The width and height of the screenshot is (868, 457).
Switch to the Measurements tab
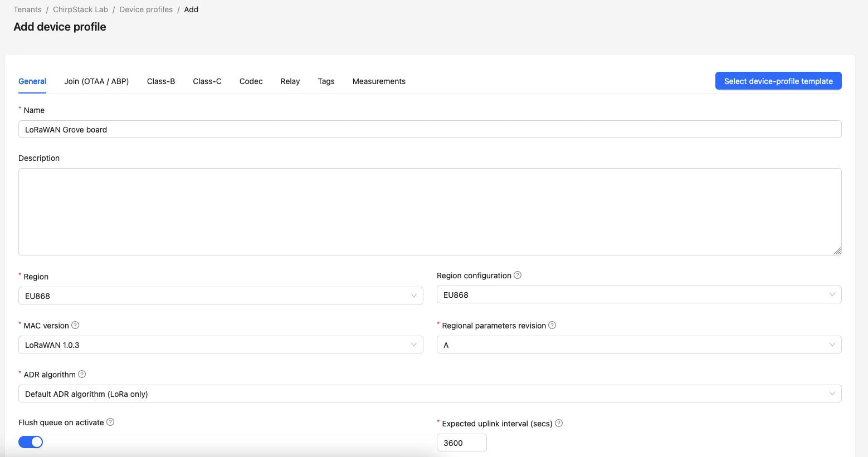point(379,81)
